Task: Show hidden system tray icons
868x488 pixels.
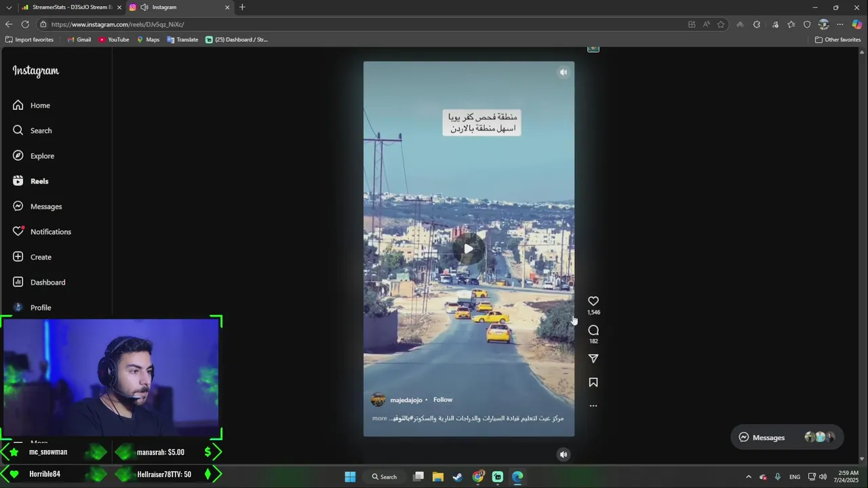Action: (x=749, y=476)
